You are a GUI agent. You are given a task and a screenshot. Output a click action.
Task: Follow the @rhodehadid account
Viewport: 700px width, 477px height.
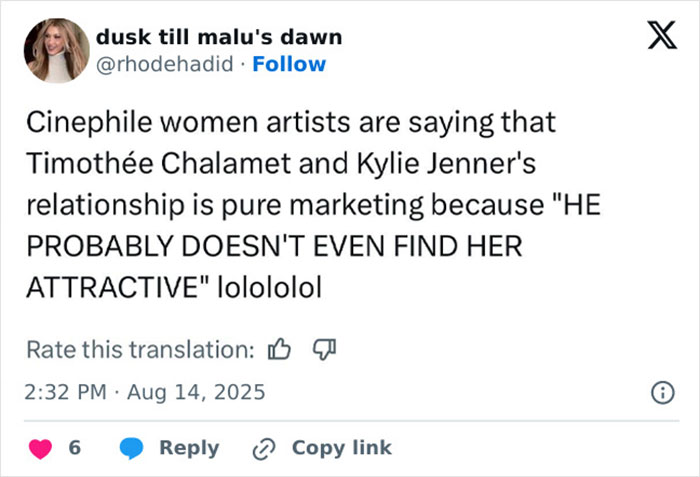[x=289, y=64]
